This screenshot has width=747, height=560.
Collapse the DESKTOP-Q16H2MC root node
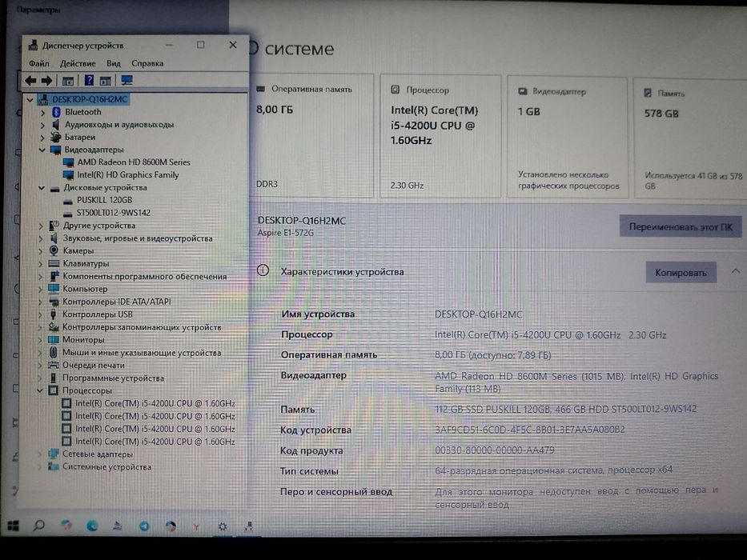[30, 99]
